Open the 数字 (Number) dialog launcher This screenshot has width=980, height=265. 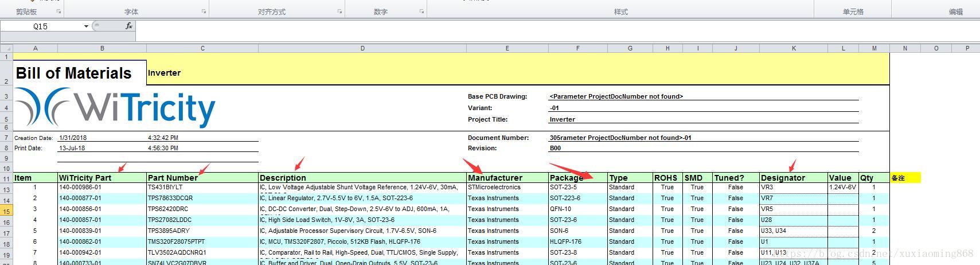point(421,11)
